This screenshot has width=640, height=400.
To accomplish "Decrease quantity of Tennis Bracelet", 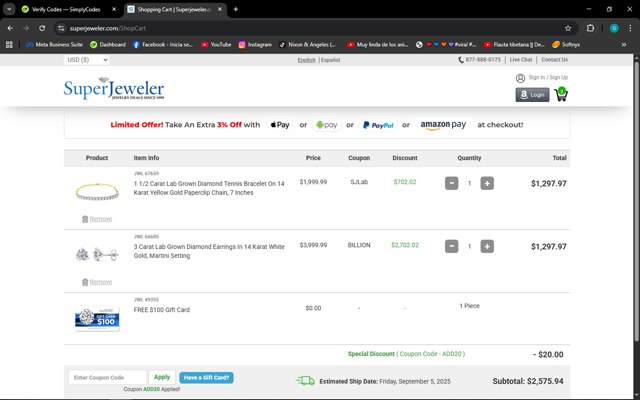I will click(451, 183).
